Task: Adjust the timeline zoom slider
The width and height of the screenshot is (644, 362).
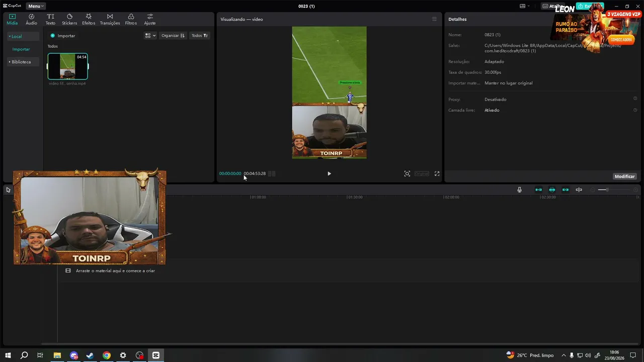Action: click(615, 190)
